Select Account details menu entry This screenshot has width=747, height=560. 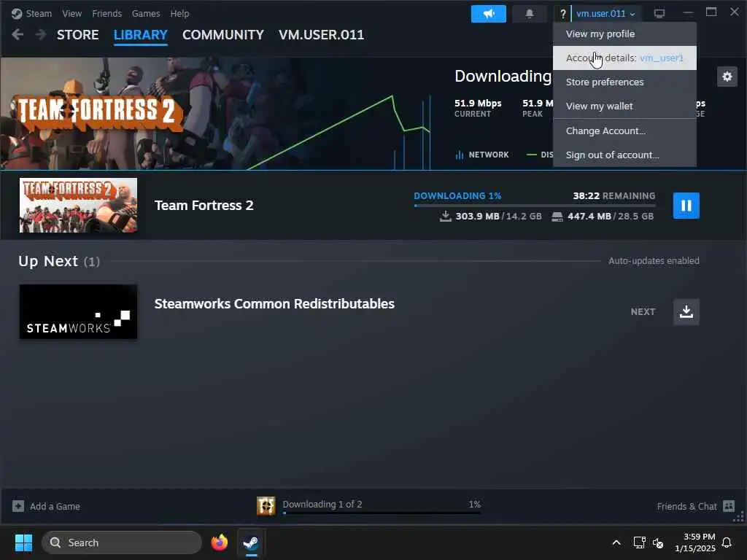pyautogui.click(x=624, y=58)
